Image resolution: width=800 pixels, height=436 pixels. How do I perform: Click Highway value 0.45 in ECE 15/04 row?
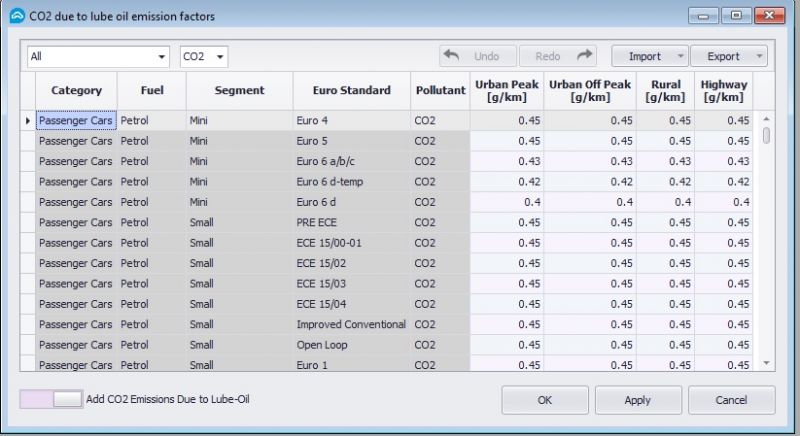tap(724, 304)
